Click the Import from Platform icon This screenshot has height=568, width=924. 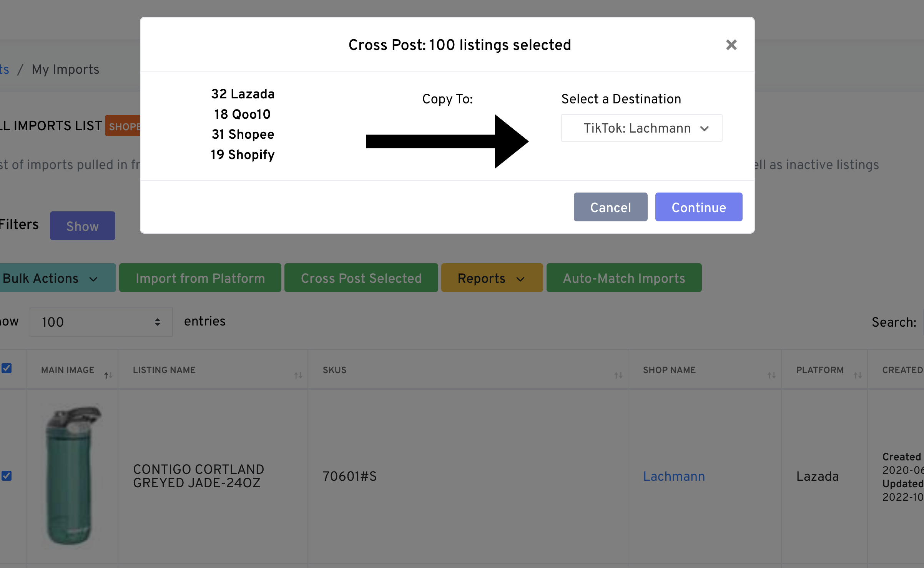tap(199, 278)
